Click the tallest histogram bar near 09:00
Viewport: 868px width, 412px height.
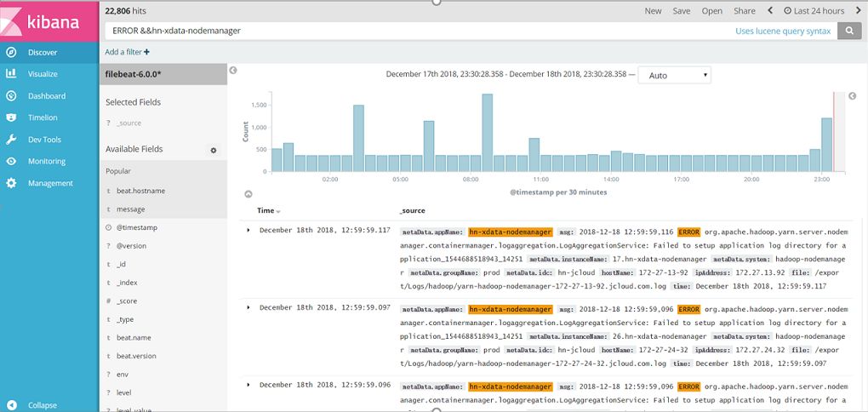pyautogui.click(x=487, y=133)
